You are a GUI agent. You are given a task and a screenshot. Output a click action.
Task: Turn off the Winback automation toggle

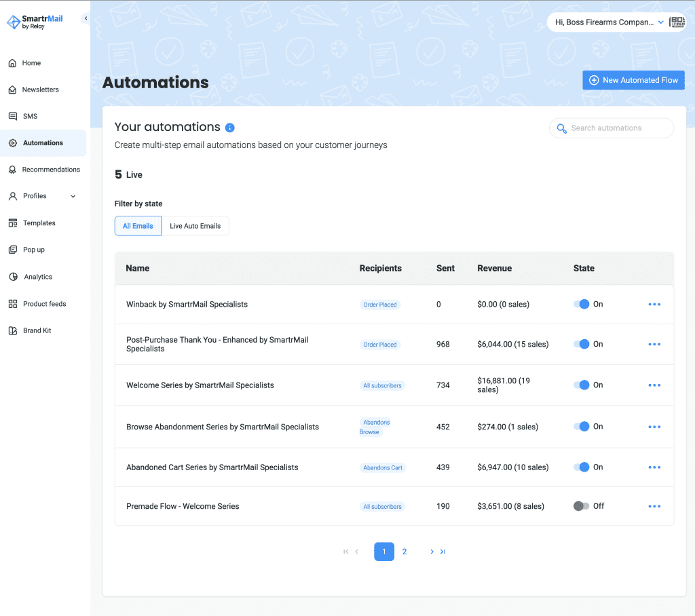(581, 304)
